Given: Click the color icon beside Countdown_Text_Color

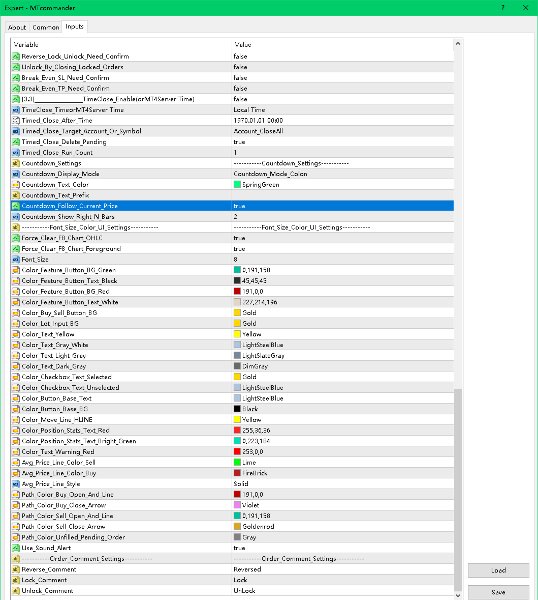Looking at the screenshot, I should tap(16, 185).
